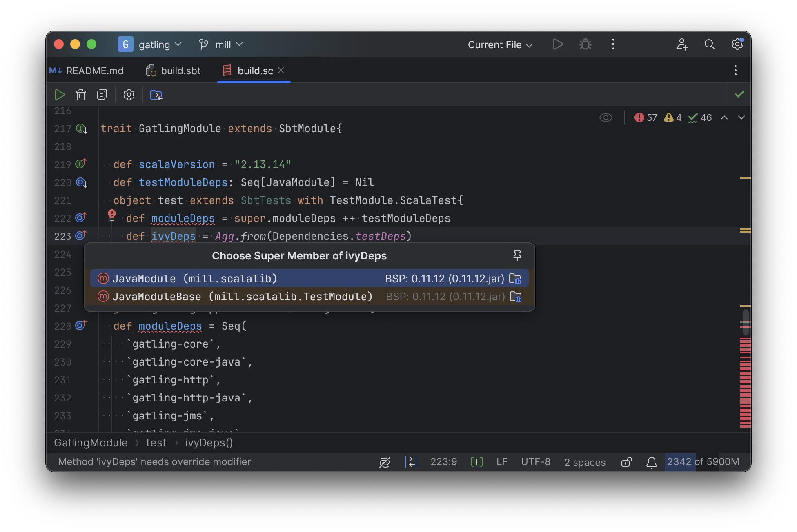797x532 pixels.
Task: Open search with the magnifier icon
Action: [710, 44]
